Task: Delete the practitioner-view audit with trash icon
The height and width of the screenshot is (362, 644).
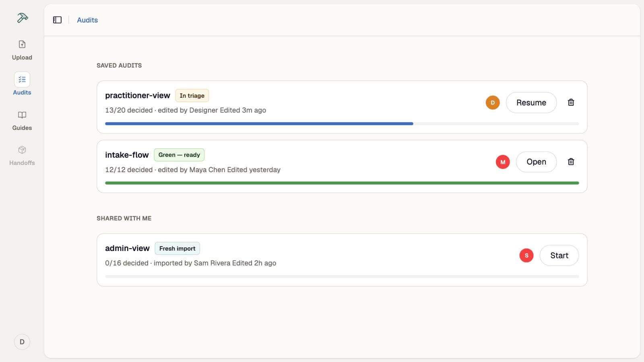Action: click(571, 102)
